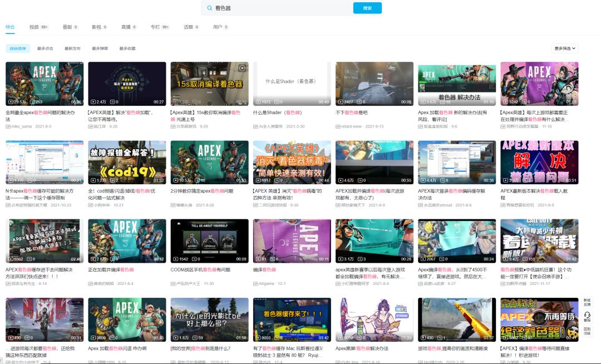Select 综合排序 sort option
This screenshot has width=601, height=364.
pyautogui.click(x=18, y=48)
